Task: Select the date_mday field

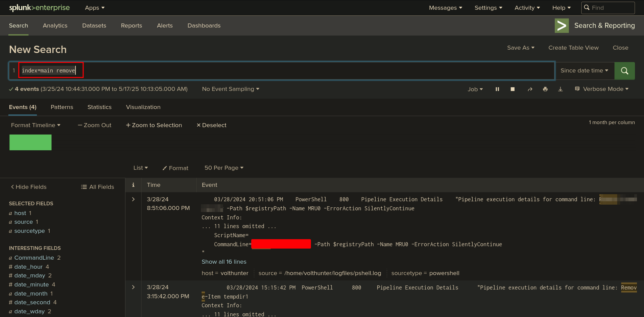Action: click(x=30, y=275)
